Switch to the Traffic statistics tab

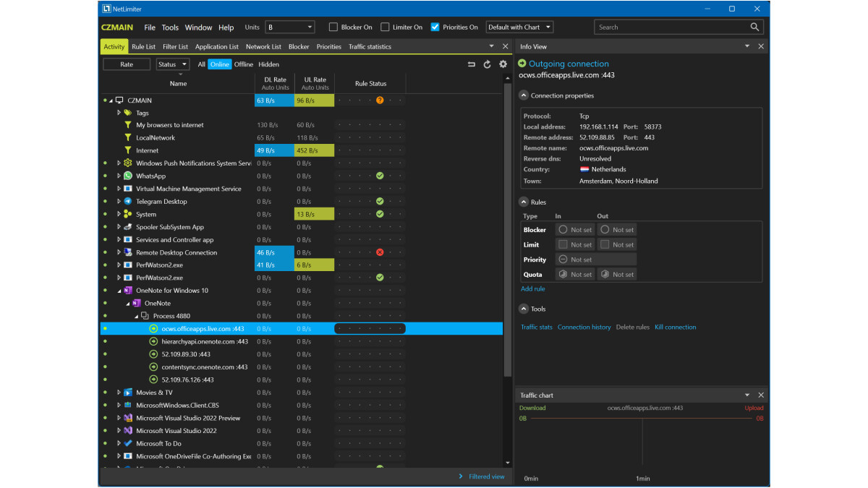(x=370, y=46)
